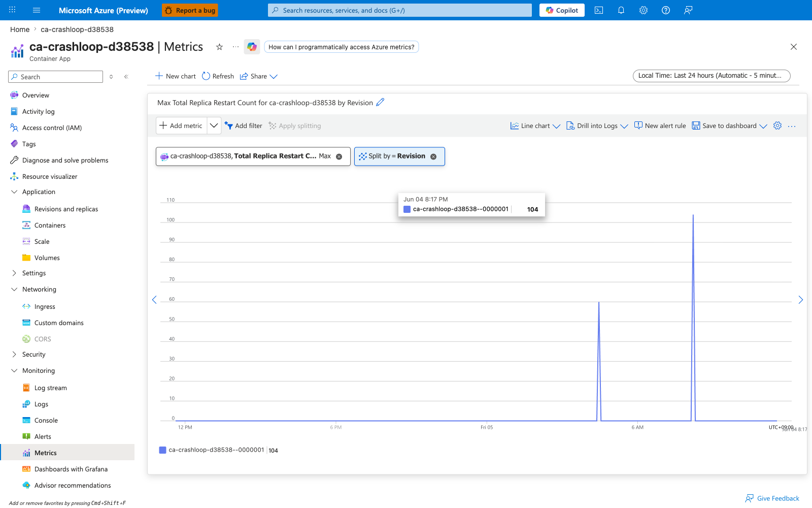The width and height of the screenshot is (812, 508).
Task: Open the Local Time range picker
Action: [712, 76]
